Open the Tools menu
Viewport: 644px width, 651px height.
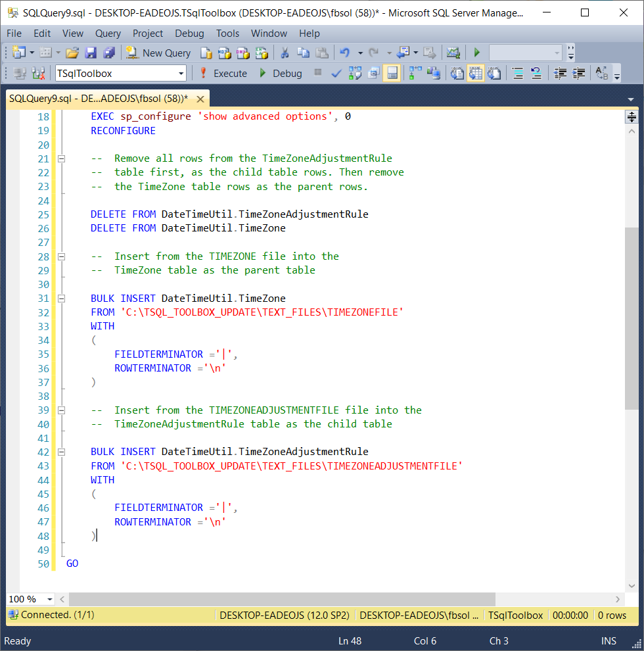tap(227, 34)
